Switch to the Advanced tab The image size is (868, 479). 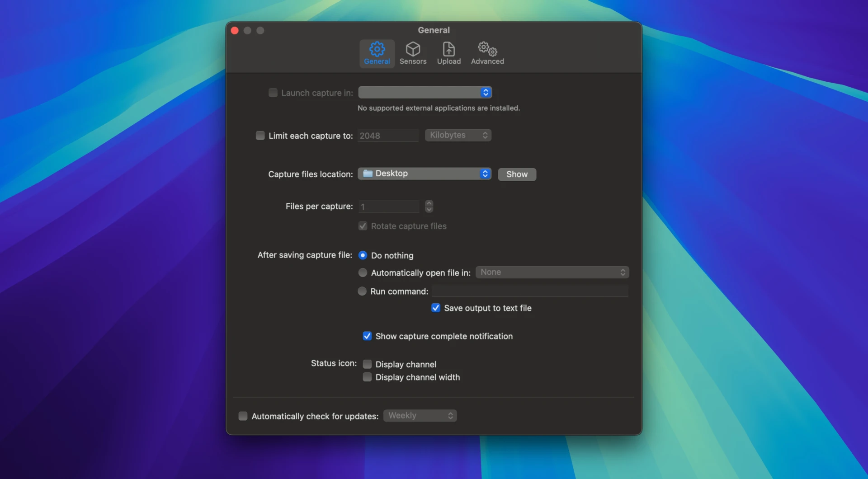486,53
